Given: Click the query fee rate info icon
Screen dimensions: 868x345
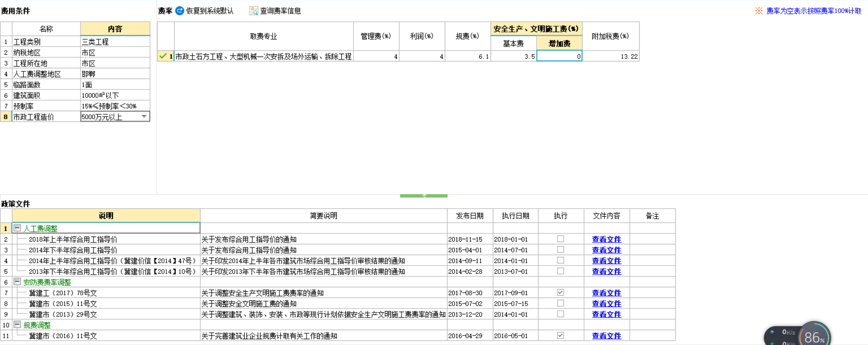Looking at the screenshot, I should click(x=254, y=10).
